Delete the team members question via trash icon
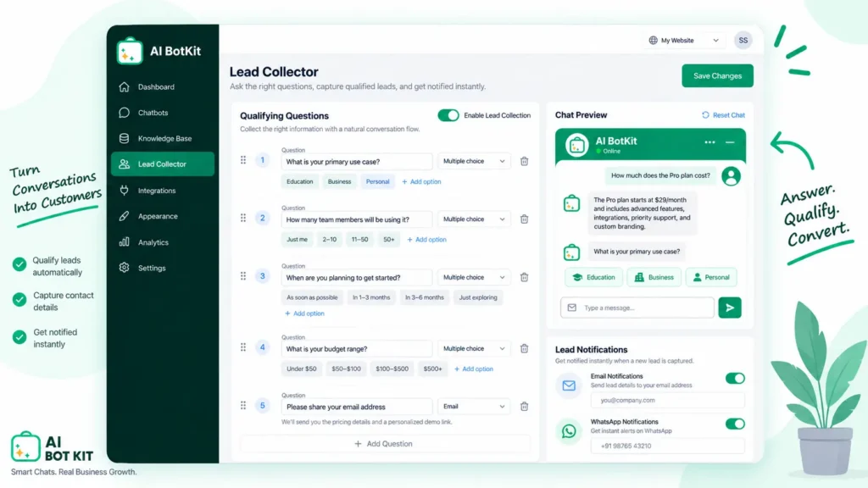This screenshot has width=868, height=488. point(524,219)
